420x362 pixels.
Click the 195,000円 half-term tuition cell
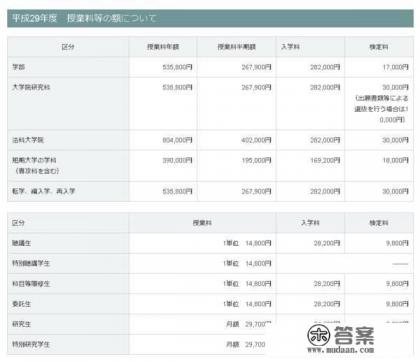[x=256, y=160]
